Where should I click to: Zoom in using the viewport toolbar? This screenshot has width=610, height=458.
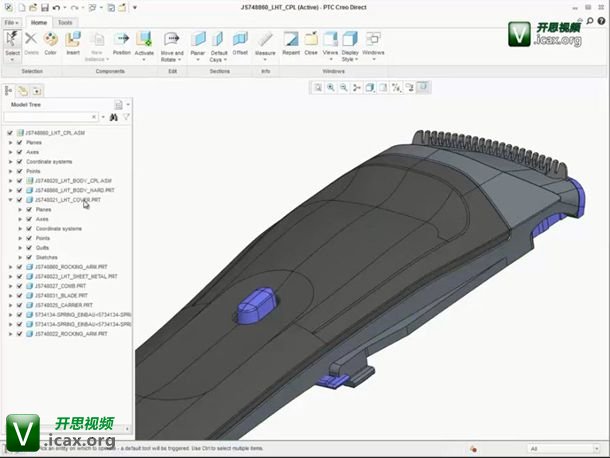click(329, 88)
